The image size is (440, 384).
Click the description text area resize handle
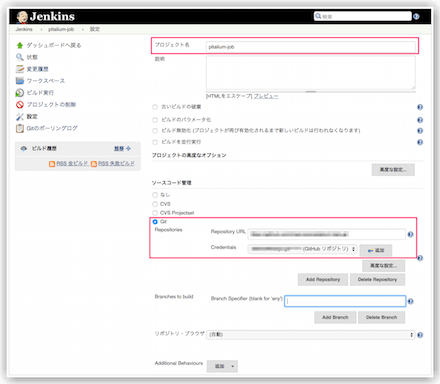tap(311, 91)
